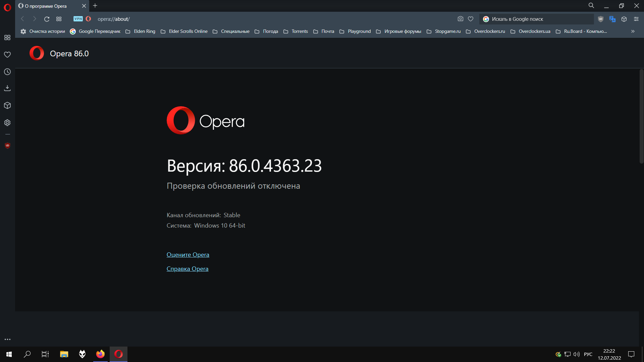Open Speed Dial grid icon in toolbar
This screenshot has height=362, width=644.
59,19
